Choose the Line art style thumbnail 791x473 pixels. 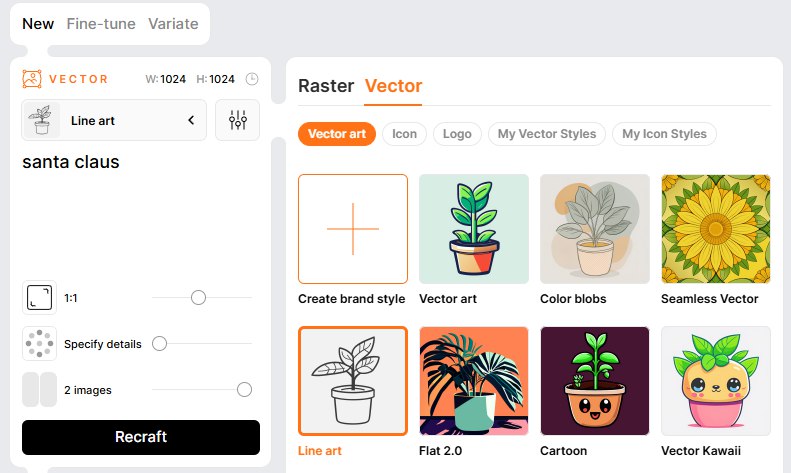[353, 381]
